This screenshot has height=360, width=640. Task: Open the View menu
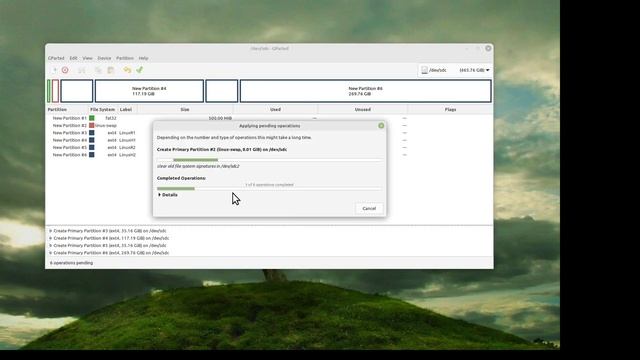click(87, 58)
